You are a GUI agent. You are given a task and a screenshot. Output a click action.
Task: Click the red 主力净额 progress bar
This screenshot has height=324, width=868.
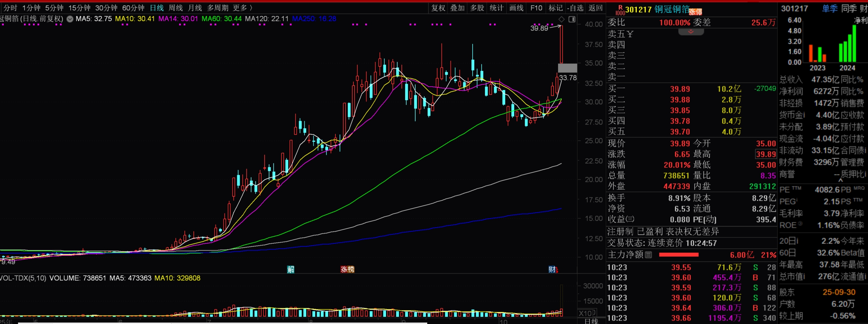678,255
